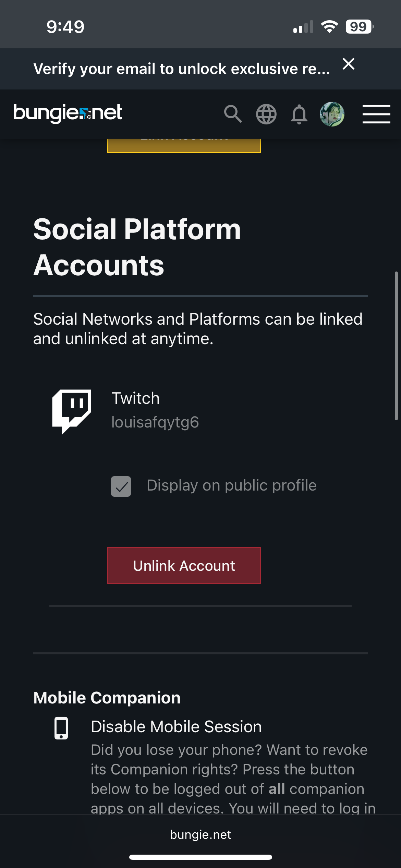Tap the battery indicator in the status bar
Viewport: 401px width, 868px height.
click(359, 27)
